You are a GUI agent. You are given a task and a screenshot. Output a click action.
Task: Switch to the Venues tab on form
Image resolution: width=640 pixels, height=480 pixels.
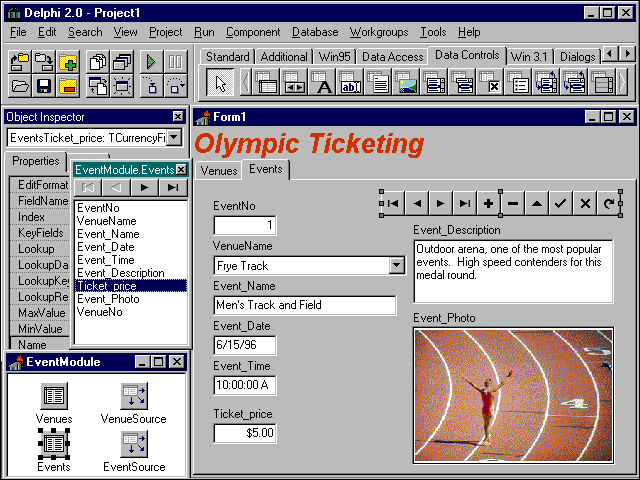click(219, 170)
